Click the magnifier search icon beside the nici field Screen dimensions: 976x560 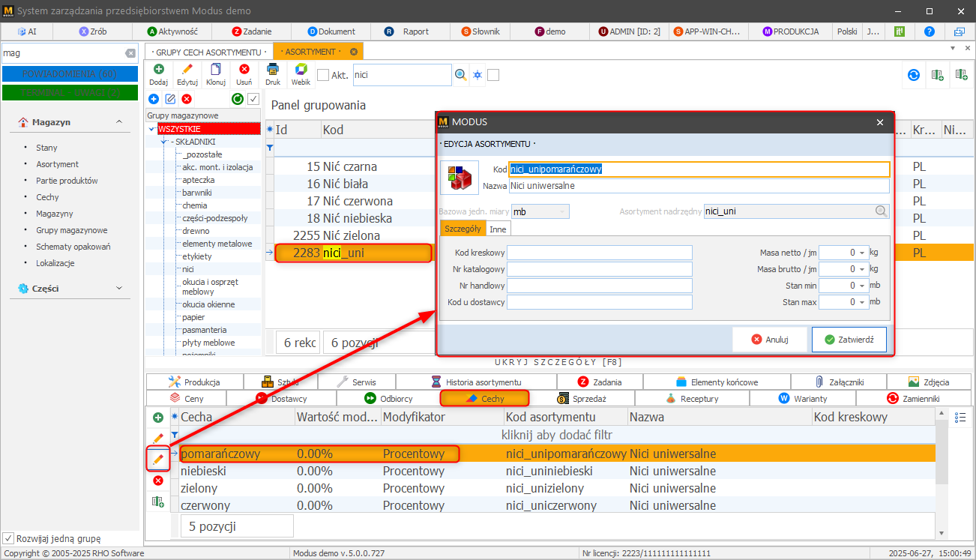(461, 75)
